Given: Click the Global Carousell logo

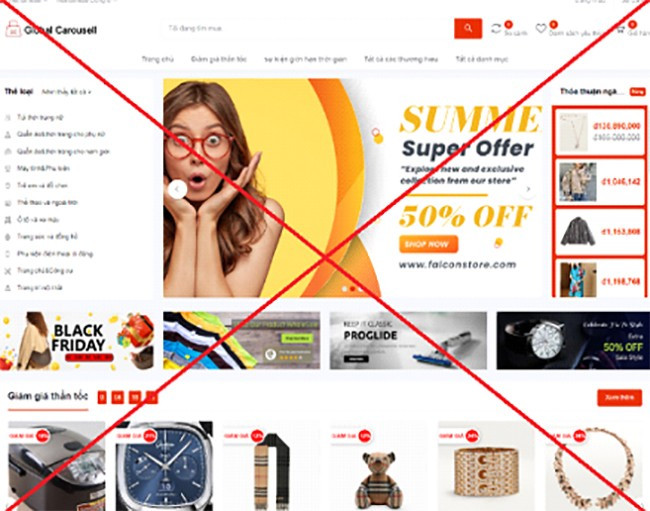Looking at the screenshot, I should [51, 30].
